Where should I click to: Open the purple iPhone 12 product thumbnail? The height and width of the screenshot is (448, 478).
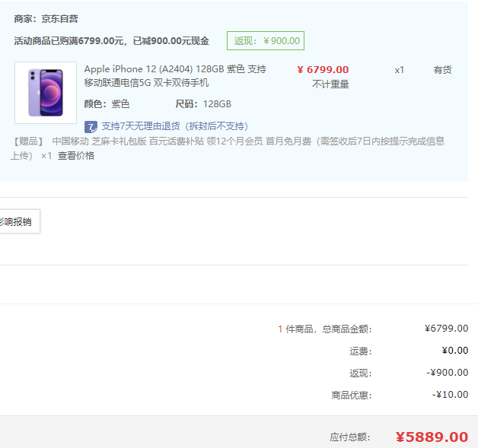click(46, 93)
